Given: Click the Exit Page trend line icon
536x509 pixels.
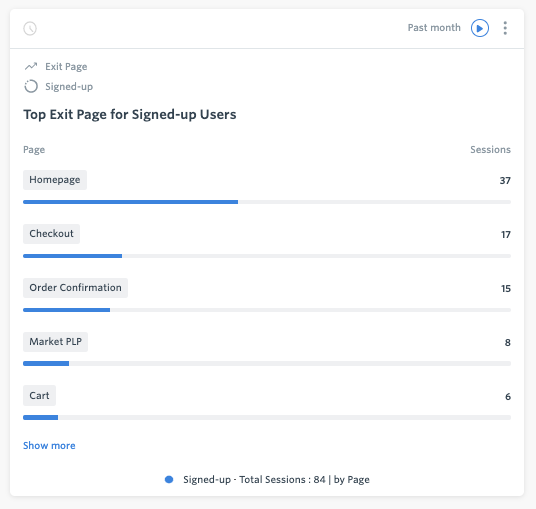Looking at the screenshot, I should 31,66.
